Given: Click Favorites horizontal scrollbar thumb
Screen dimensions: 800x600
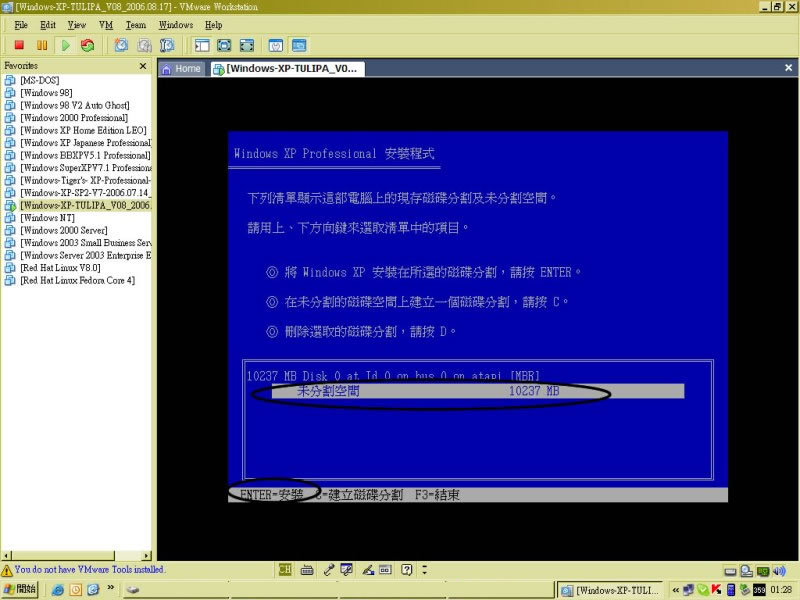Looking at the screenshot, I should click(x=63, y=556).
